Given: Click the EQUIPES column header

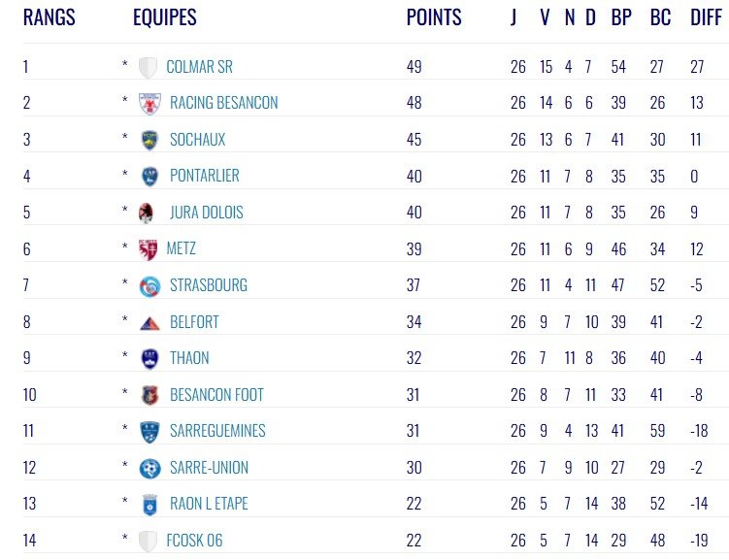Looking at the screenshot, I should pyautogui.click(x=164, y=17).
